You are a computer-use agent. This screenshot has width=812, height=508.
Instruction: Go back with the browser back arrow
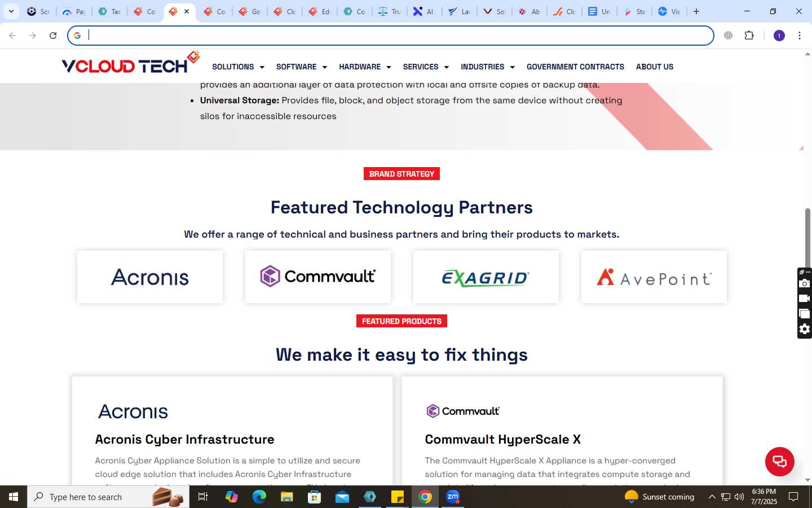[x=12, y=36]
